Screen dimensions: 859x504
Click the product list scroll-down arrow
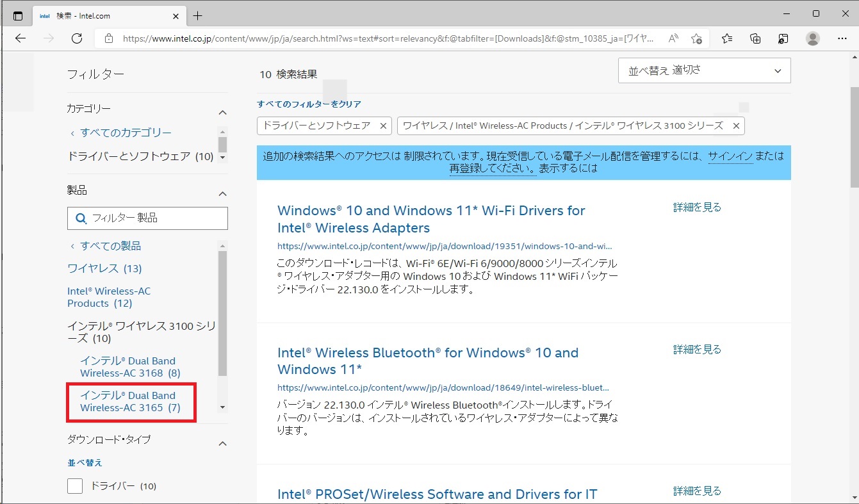pyautogui.click(x=222, y=407)
